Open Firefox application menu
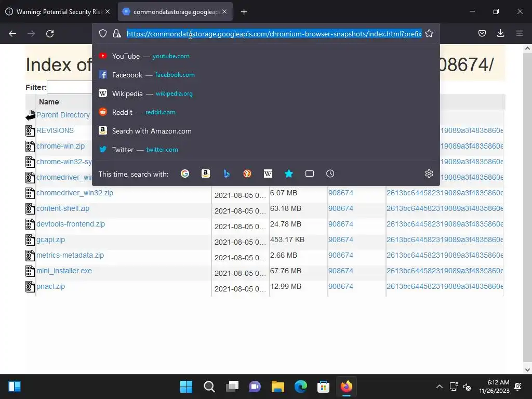 (519, 33)
